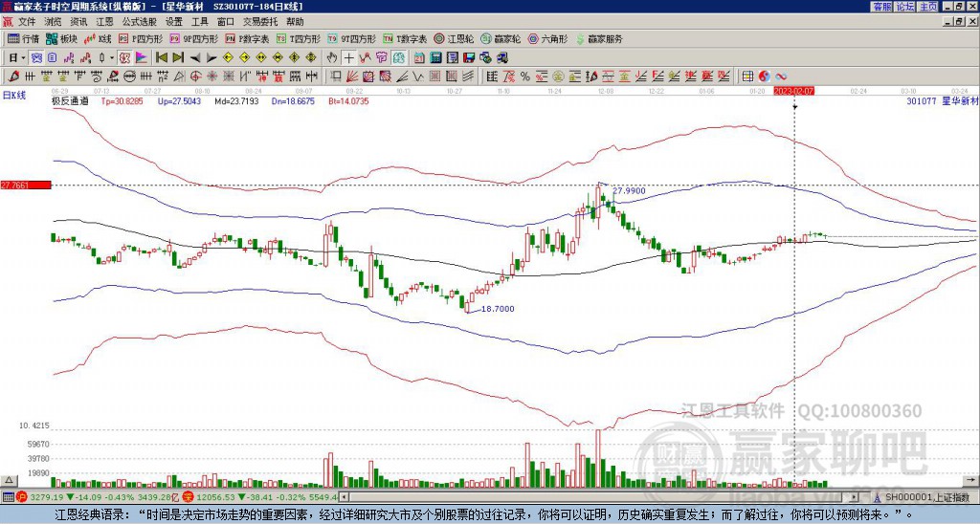Click the 论坛 forum link
Image resolution: width=980 pixels, height=524 pixels.
(905, 6)
